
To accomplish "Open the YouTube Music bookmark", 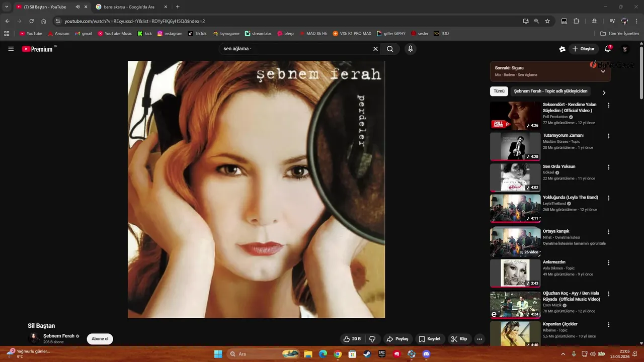I will coord(115,34).
